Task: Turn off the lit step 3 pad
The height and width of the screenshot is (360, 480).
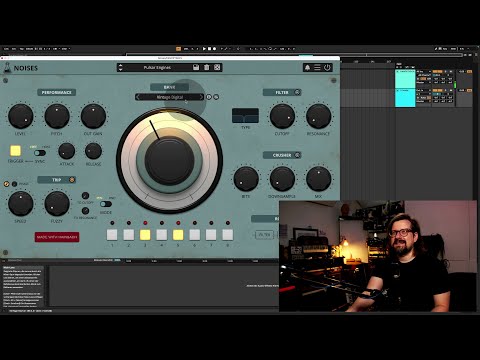Action: (145, 235)
